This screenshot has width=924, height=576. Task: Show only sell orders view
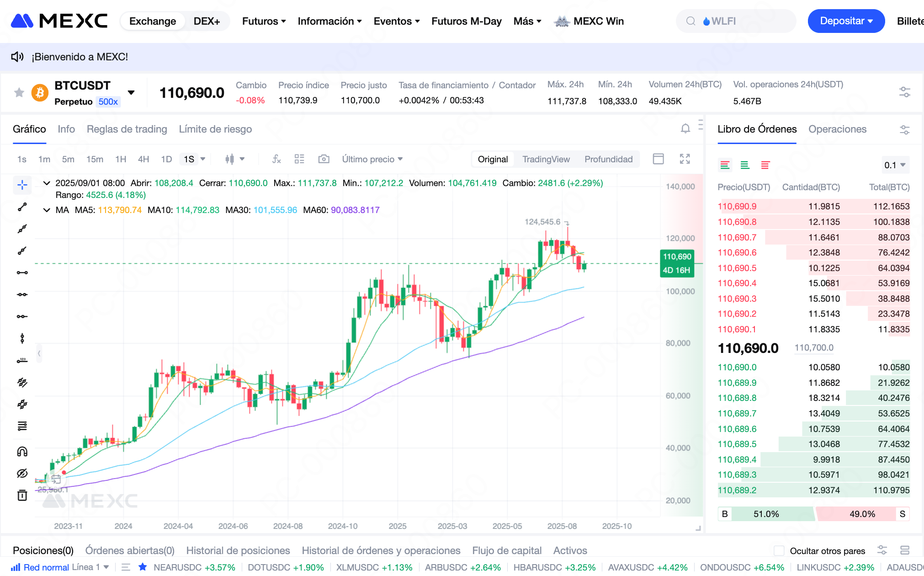point(765,165)
